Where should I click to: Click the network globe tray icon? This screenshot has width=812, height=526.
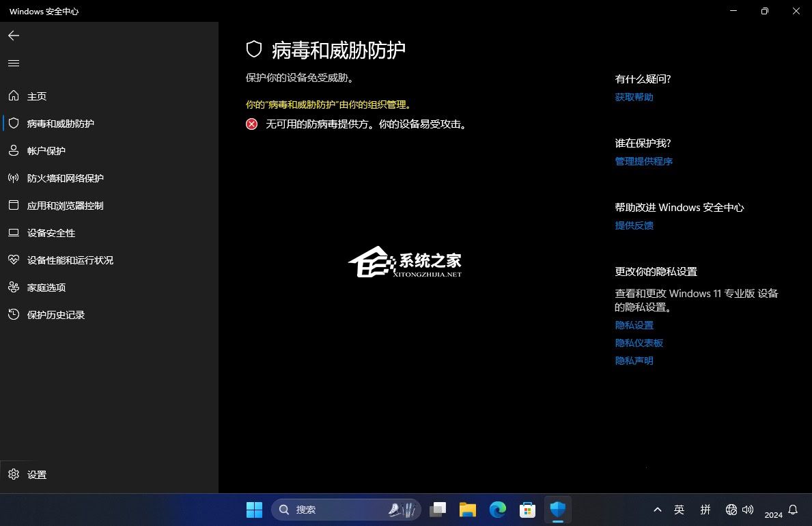(x=731, y=510)
